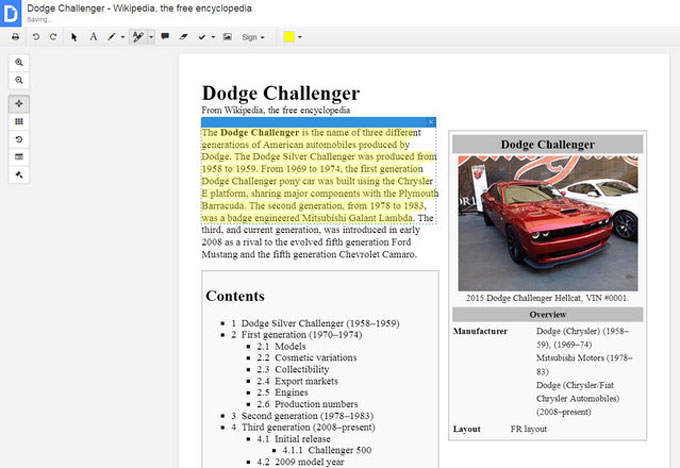This screenshot has height=468, width=680.
Task: Open the page thumbnails grid view
Action: click(x=19, y=121)
